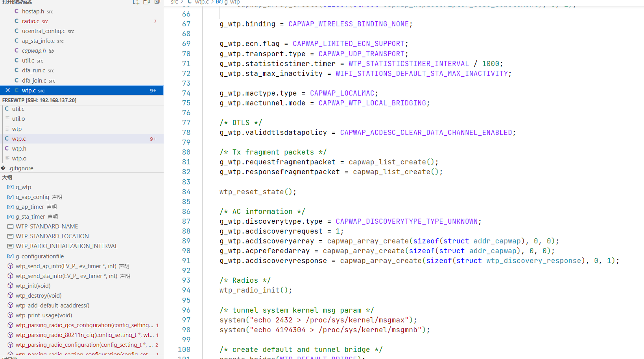Click the C file icon next to hostap.h

click(x=17, y=11)
